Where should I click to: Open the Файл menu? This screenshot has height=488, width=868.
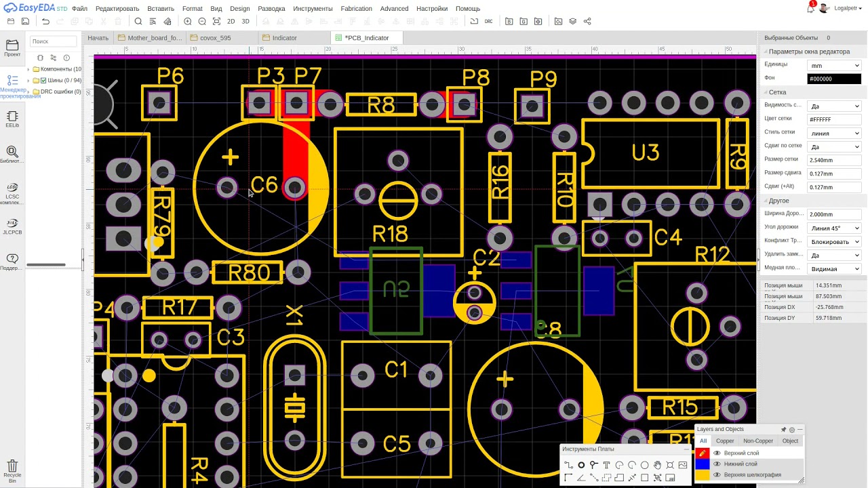click(x=79, y=9)
